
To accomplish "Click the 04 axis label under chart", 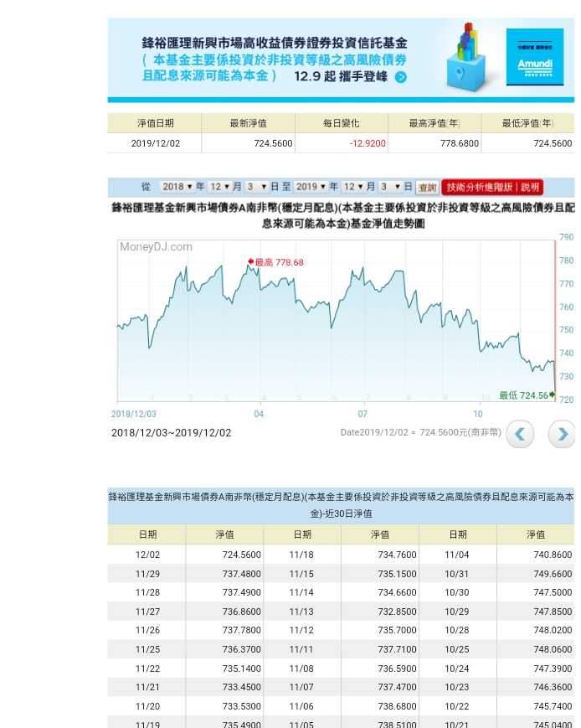I will click(259, 414).
